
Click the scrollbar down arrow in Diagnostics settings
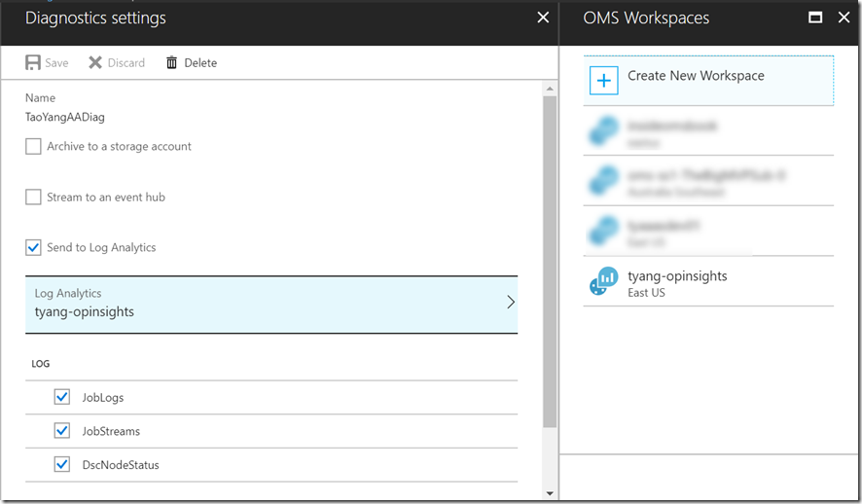(550, 493)
